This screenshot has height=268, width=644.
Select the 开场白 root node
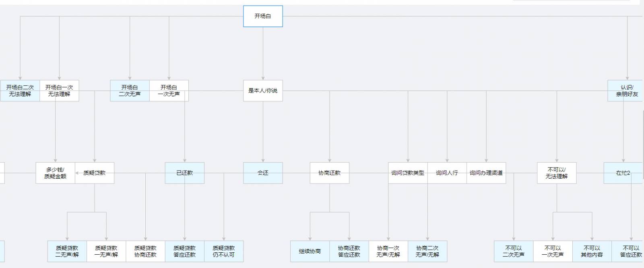coord(263,16)
